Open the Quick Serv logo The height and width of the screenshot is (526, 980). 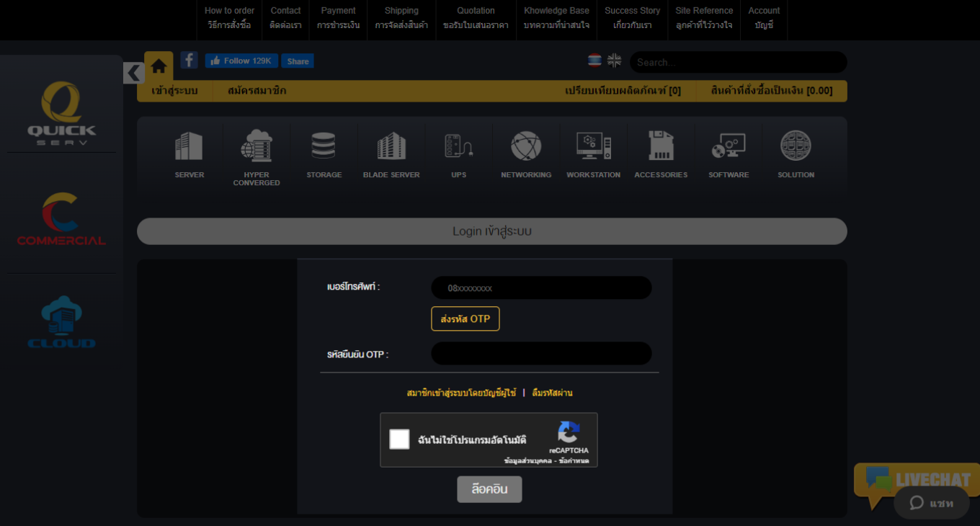click(x=61, y=112)
